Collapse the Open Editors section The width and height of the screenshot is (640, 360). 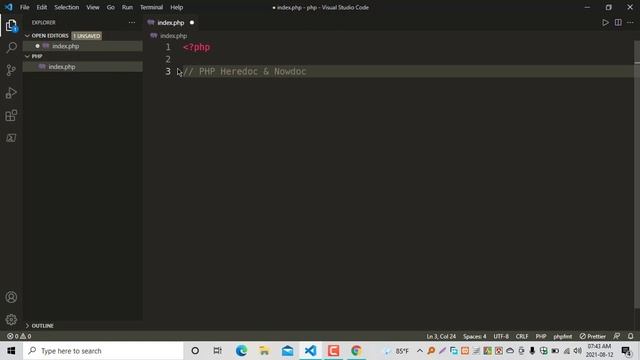[x=46, y=36]
